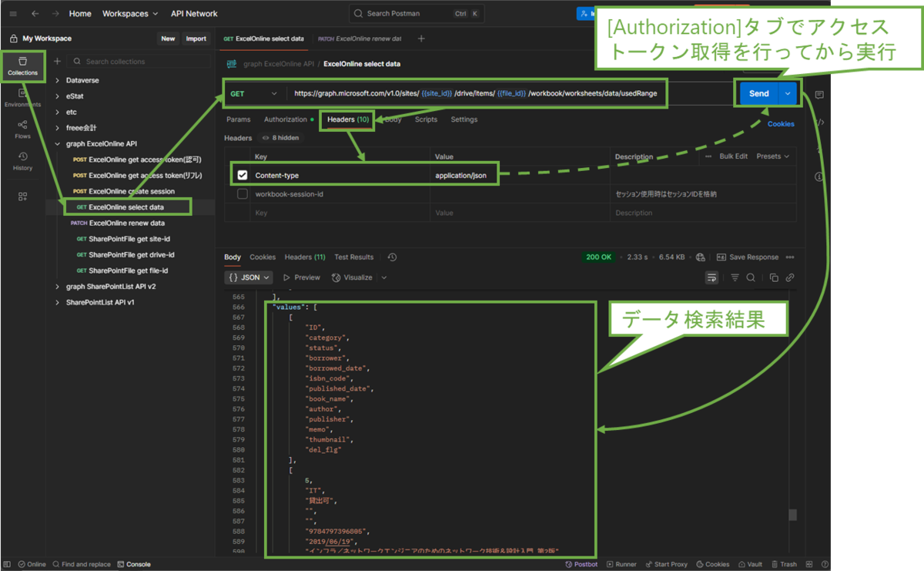Toggle wrap lines in response body
The image size is (924, 571).
tap(712, 277)
